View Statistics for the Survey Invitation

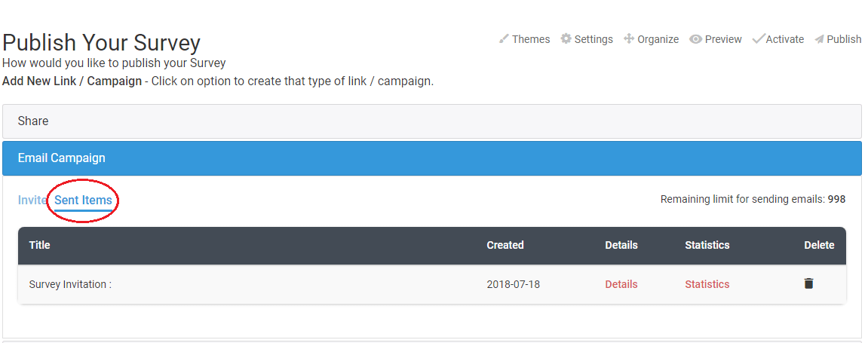coord(707,284)
